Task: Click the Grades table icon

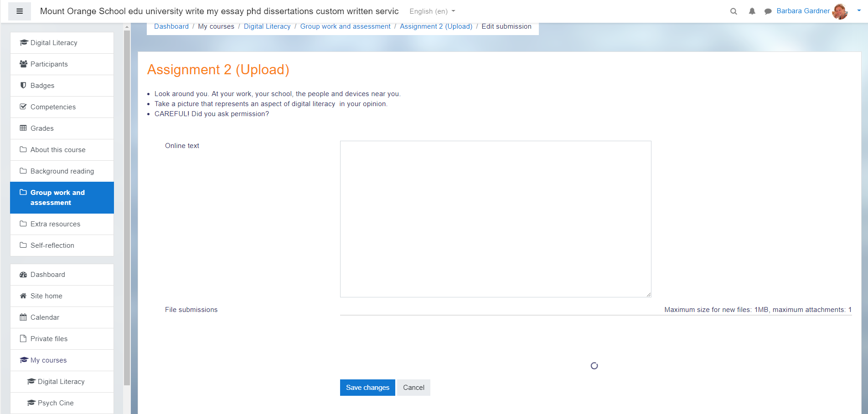Action: pyautogui.click(x=23, y=128)
